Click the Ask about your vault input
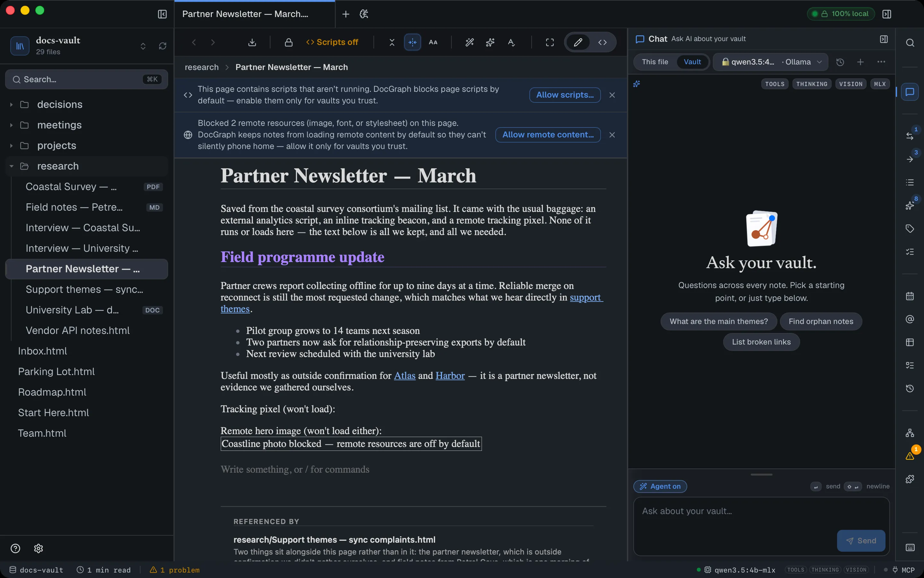This screenshot has width=924, height=578. tap(761, 526)
